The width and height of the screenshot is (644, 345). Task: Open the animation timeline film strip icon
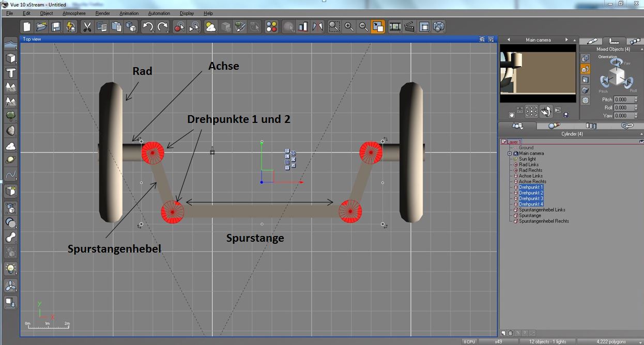point(395,27)
